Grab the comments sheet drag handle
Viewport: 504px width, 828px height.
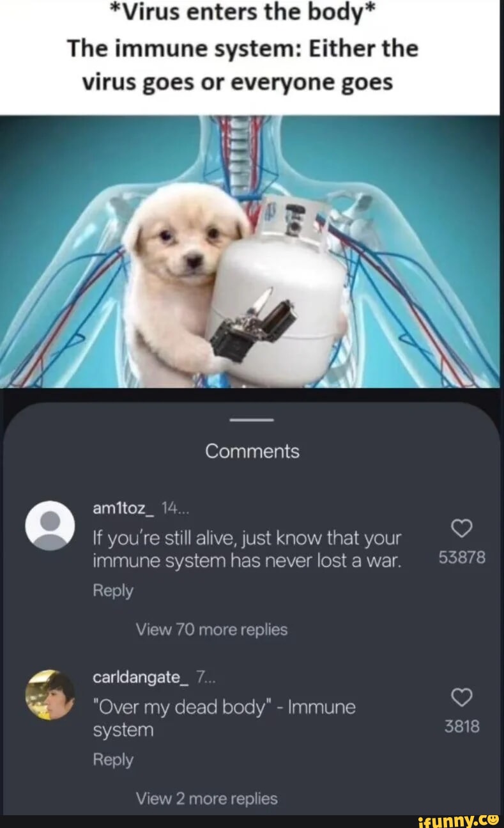[x=252, y=420]
